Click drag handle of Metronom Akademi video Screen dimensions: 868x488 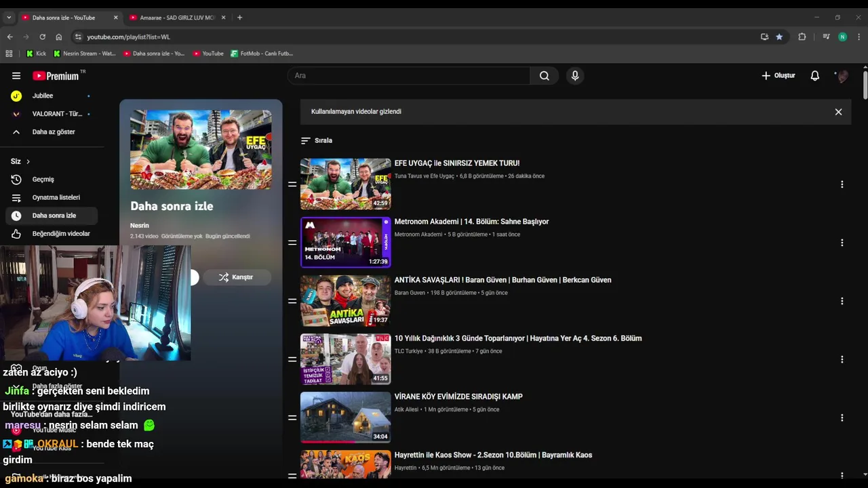(292, 243)
